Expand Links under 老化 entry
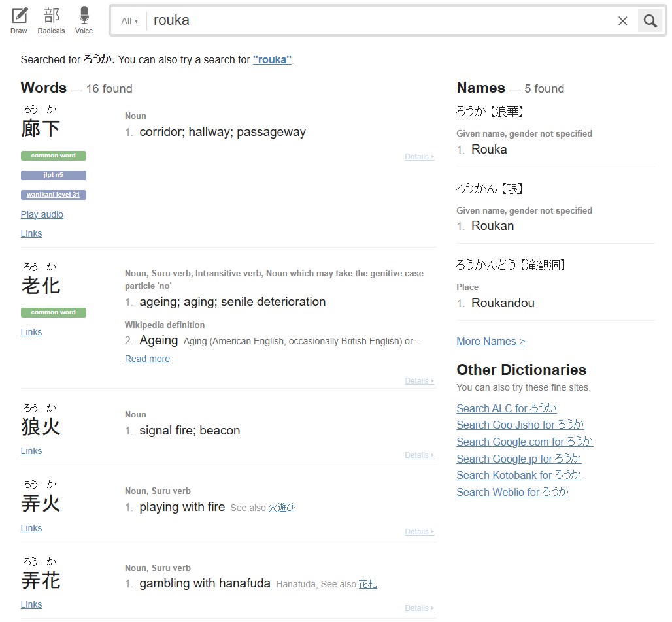The height and width of the screenshot is (622, 672). [31, 332]
